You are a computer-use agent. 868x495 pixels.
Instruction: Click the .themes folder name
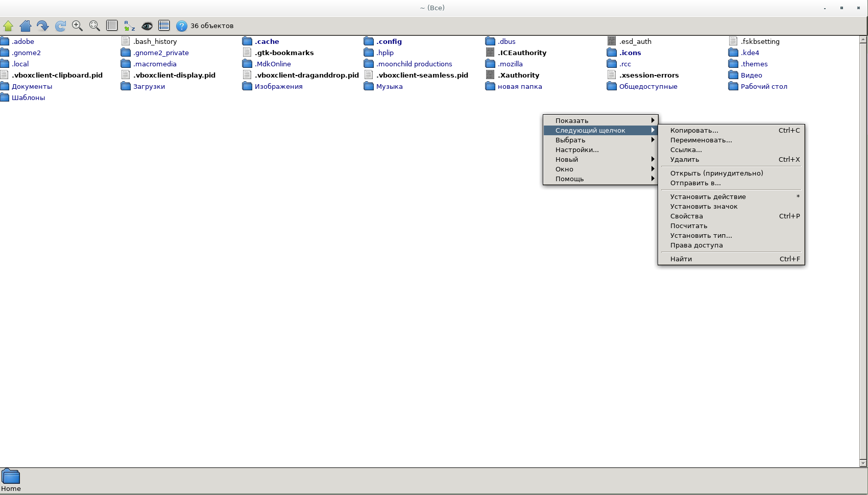[754, 64]
